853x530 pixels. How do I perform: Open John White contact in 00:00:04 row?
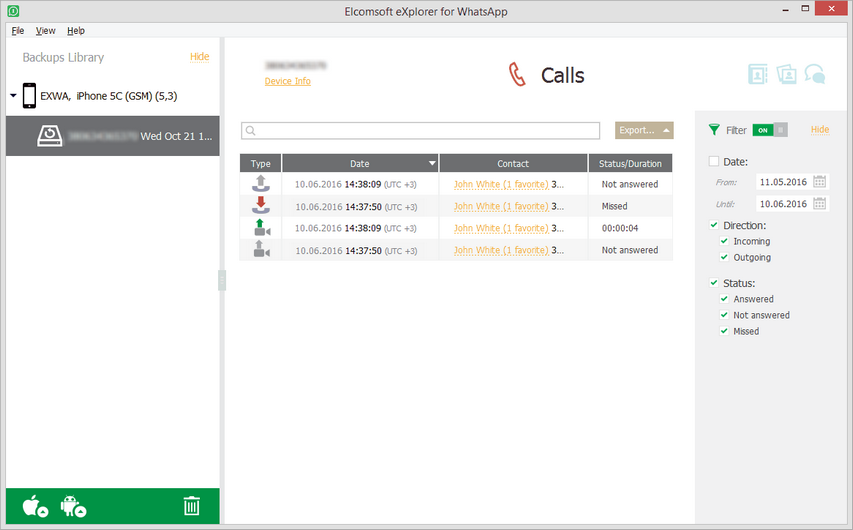(501, 228)
